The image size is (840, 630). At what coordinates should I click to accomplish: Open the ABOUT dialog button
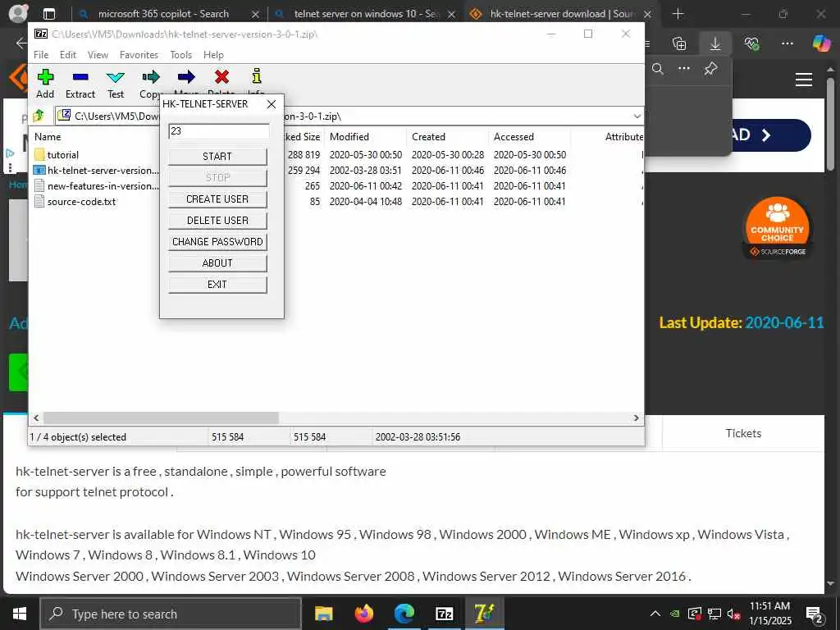pos(217,263)
